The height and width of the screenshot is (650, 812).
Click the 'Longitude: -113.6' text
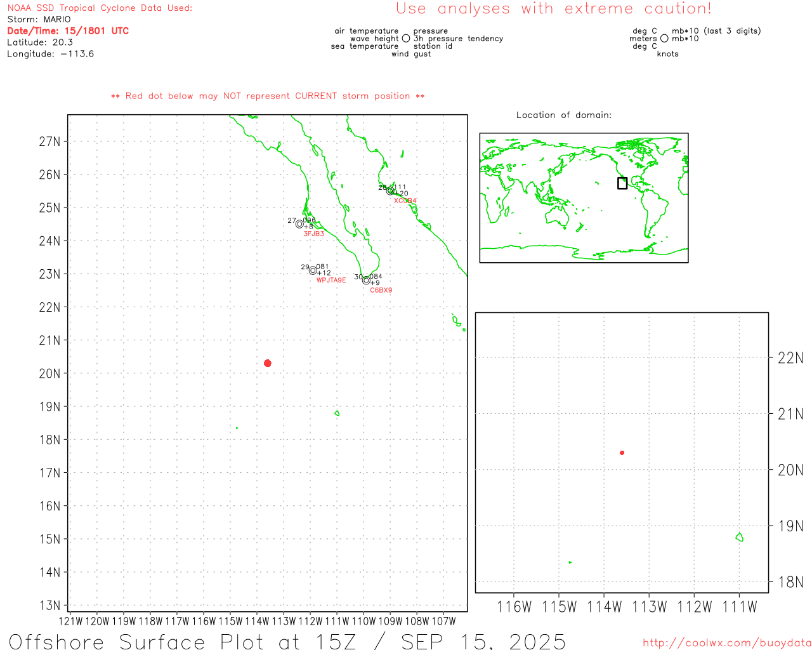(x=51, y=53)
